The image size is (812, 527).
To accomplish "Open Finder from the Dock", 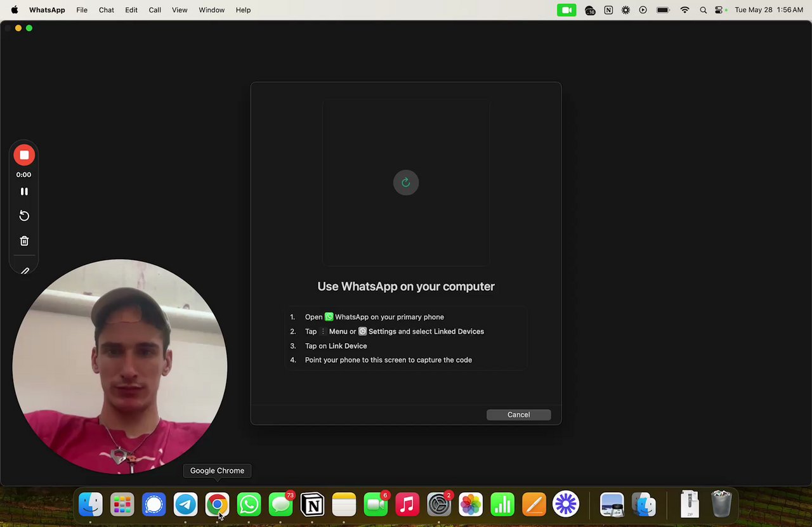I will pos(91,505).
